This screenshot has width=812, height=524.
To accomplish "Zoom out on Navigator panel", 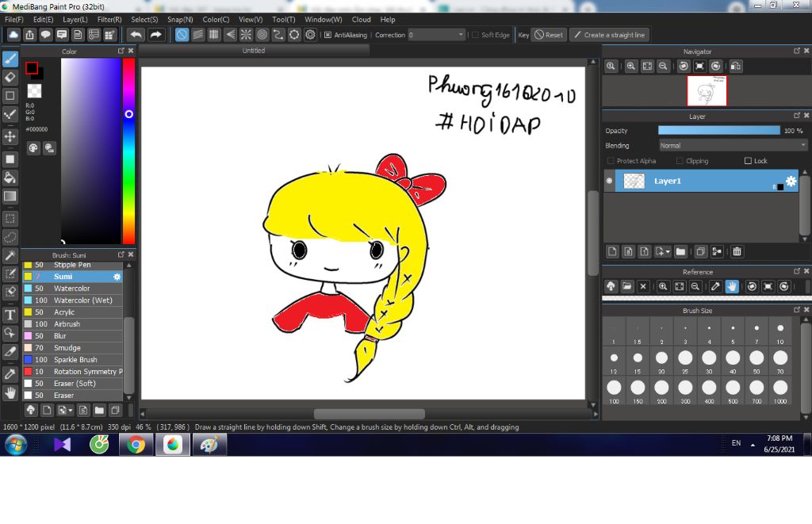I will [x=663, y=67].
